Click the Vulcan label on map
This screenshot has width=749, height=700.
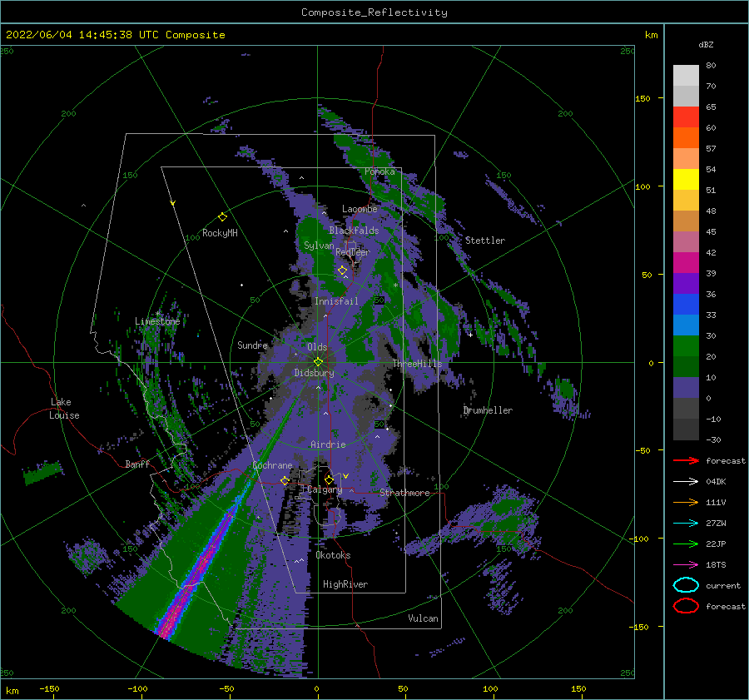pyautogui.click(x=423, y=618)
